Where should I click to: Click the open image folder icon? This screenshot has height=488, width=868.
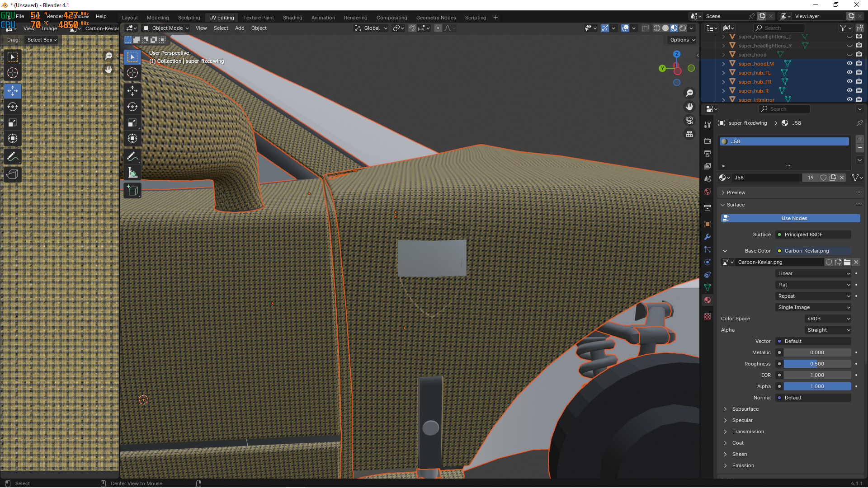coord(847,262)
